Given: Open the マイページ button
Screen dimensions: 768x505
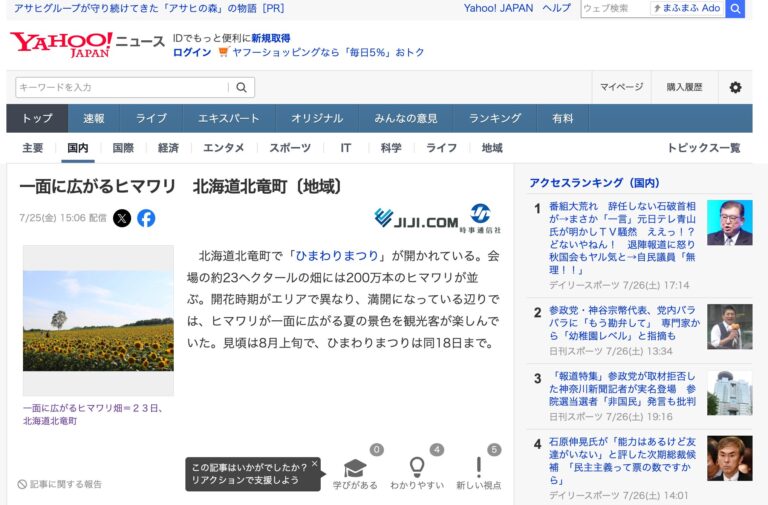Looking at the screenshot, I should (x=621, y=87).
